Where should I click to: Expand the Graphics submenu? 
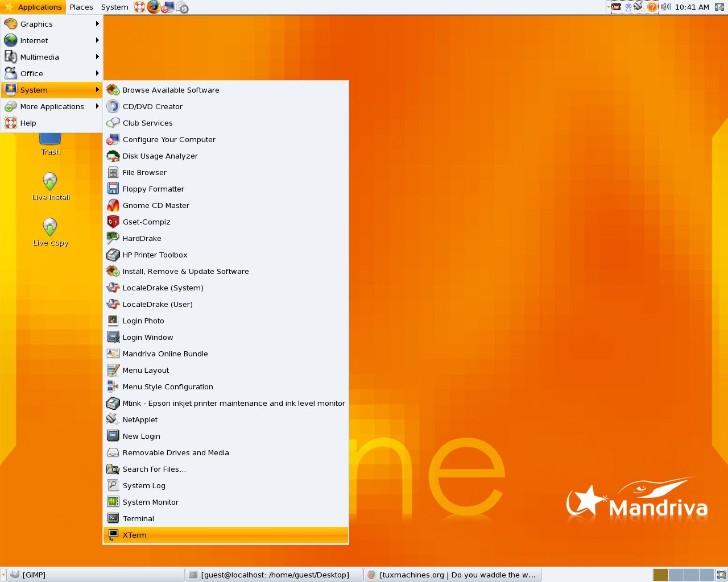pos(52,24)
